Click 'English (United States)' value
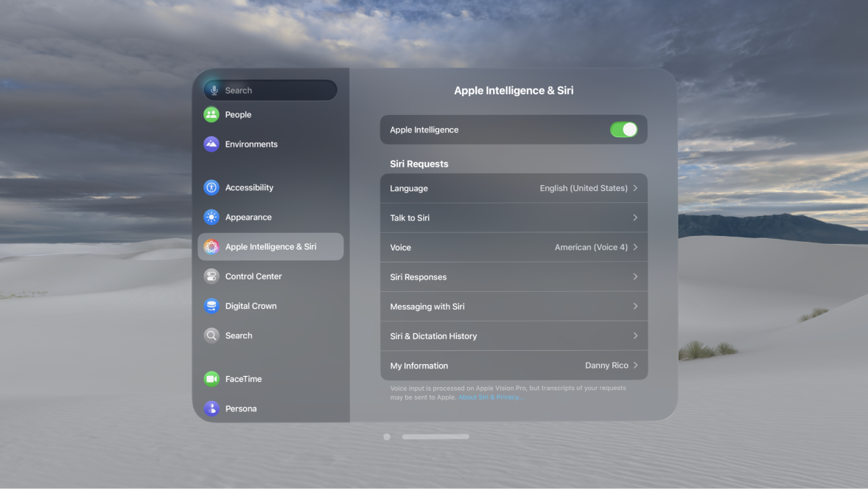This screenshot has height=491, width=868. coord(584,189)
